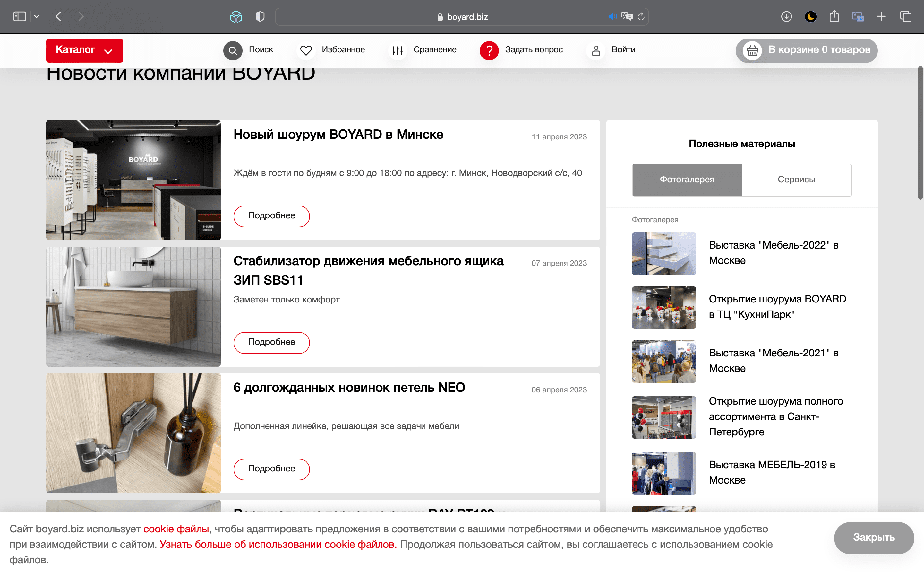Viewport: 924px width, 578px height.
Task: Open the Выставка Мебель-2022 gallery thumbnail
Action: point(663,253)
